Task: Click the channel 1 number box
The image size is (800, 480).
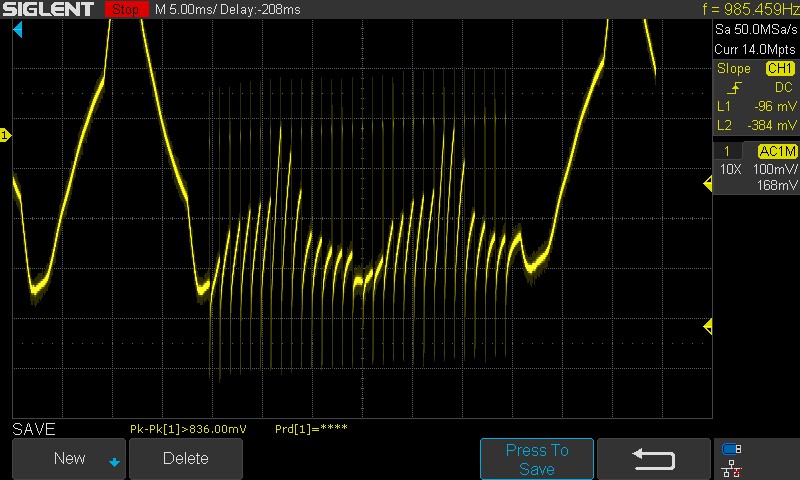Action: 727,151
